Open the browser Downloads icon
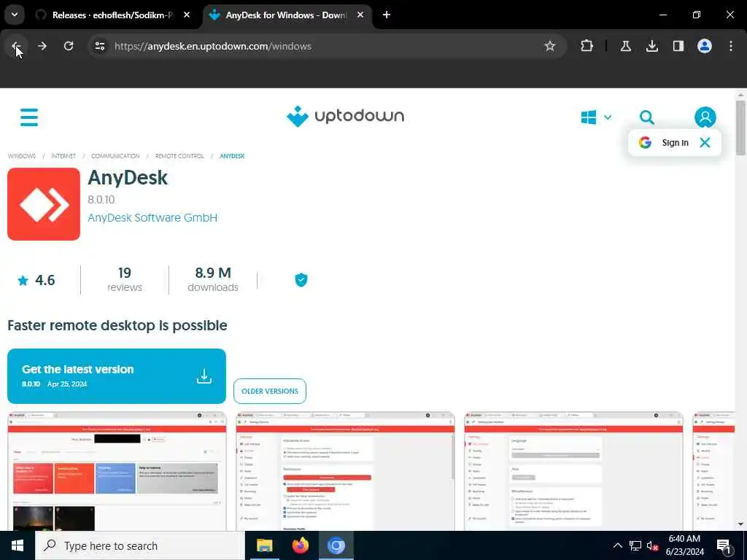The width and height of the screenshot is (747, 560). click(x=651, y=46)
